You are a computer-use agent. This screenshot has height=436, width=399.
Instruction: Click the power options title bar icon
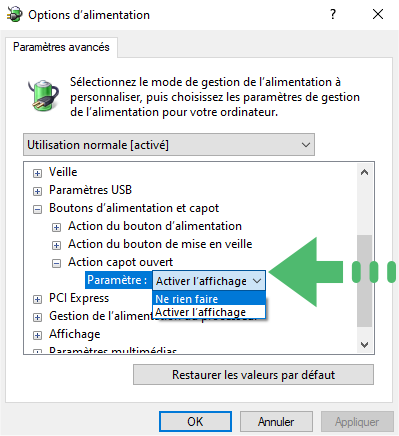click(x=15, y=15)
